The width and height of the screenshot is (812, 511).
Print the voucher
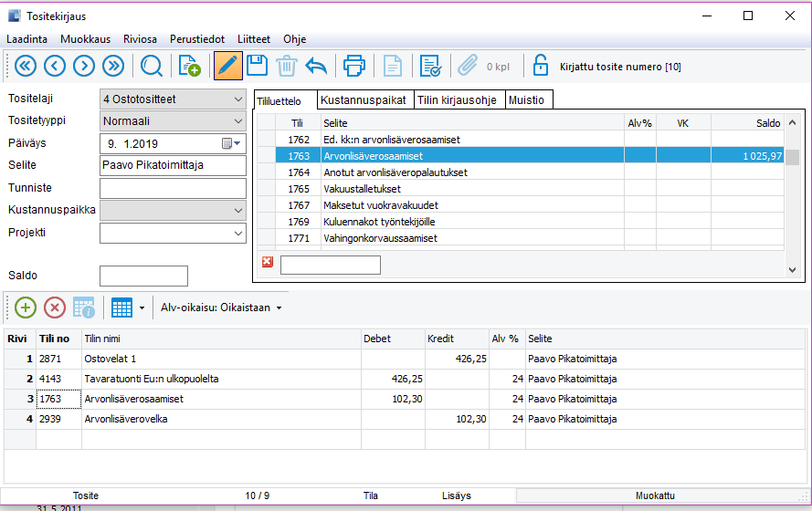click(353, 66)
